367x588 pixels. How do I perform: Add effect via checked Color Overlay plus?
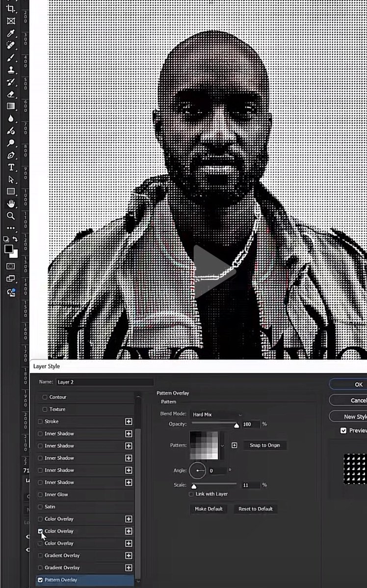129,531
